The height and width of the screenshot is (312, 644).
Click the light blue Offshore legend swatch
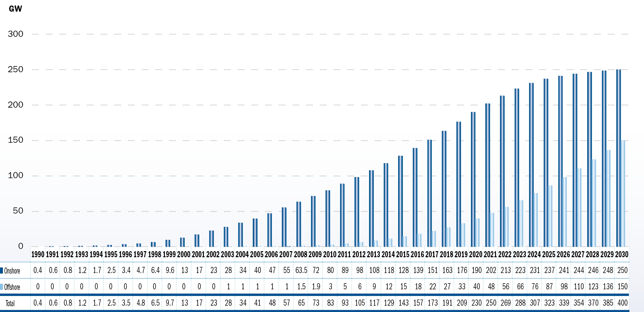(1, 287)
